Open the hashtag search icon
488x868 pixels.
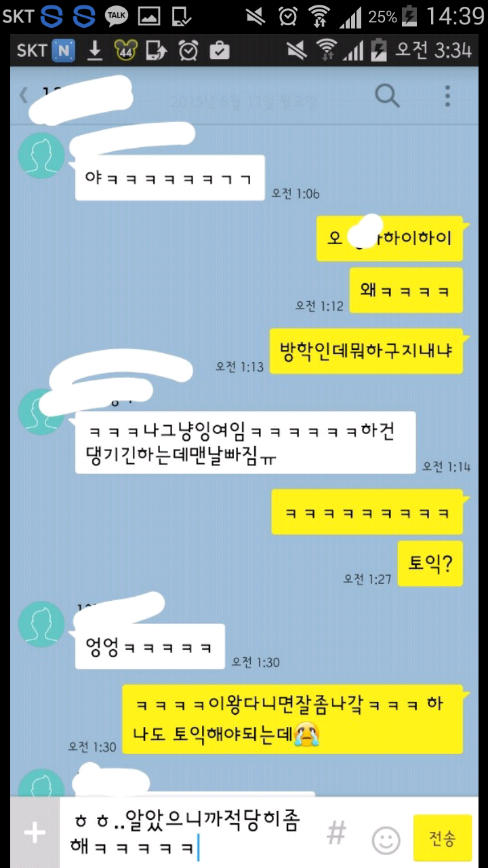(x=336, y=833)
